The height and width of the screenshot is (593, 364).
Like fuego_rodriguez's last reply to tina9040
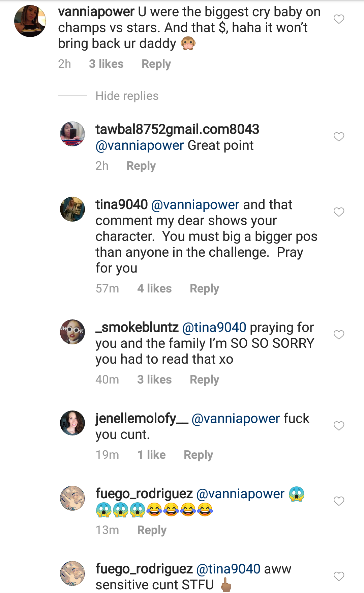click(x=339, y=576)
